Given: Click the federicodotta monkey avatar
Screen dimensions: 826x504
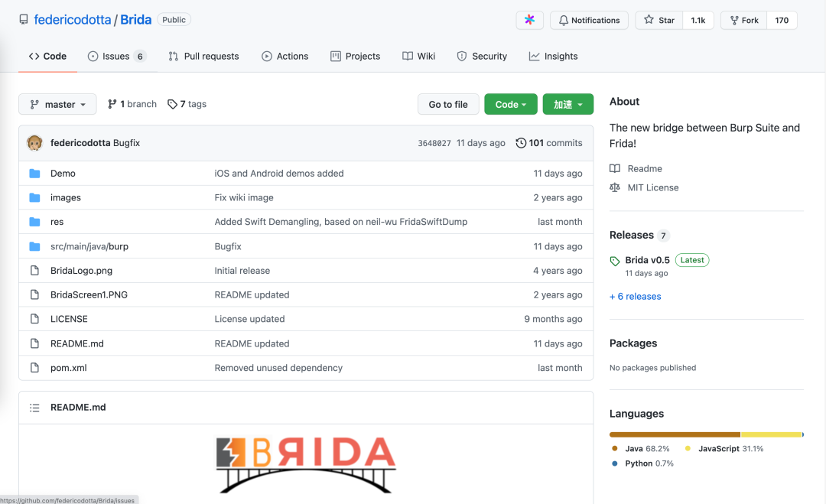Looking at the screenshot, I should click(34, 143).
